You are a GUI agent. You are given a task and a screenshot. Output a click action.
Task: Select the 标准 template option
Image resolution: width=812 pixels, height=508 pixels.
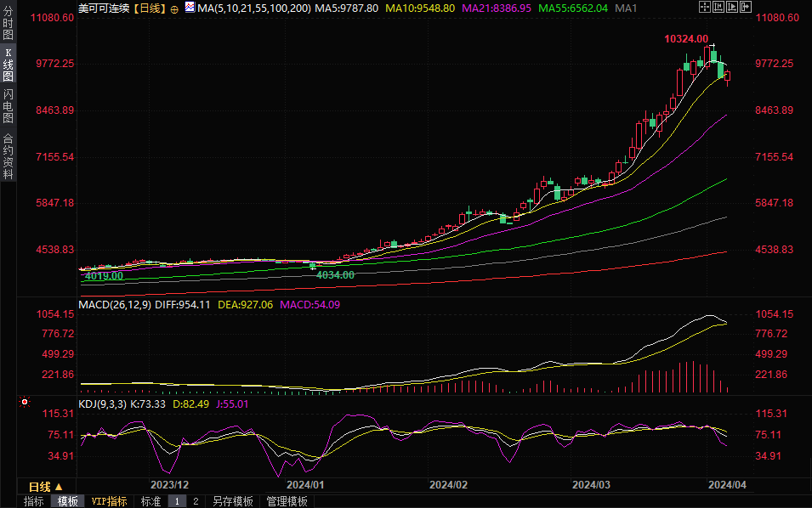click(150, 501)
